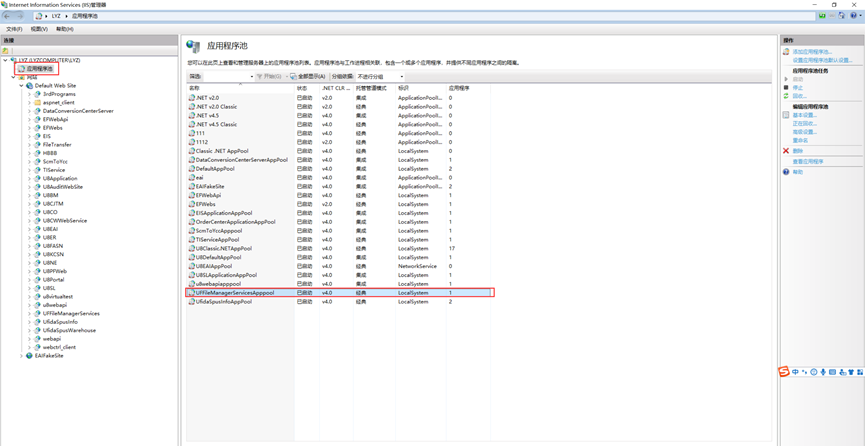The width and height of the screenshot is (865, 446).
Task: Click the stop (停止) square icon
Action: click(786, 88)
